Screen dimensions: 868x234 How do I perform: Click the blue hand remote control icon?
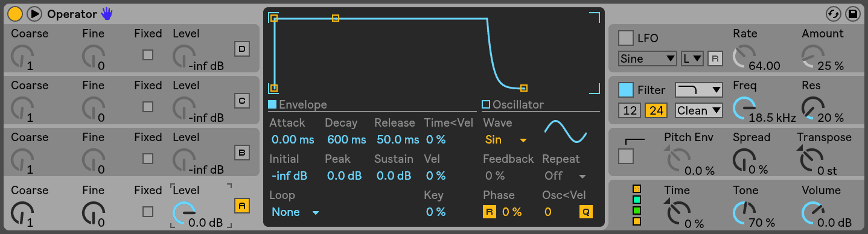tap(107, 13)
